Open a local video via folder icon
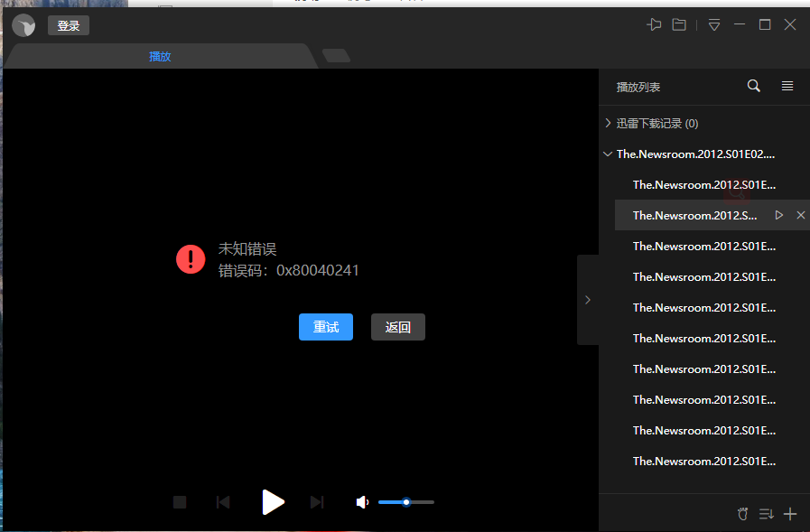The width and height of the screenshot is (810, 532). click(x=679, y=24)
